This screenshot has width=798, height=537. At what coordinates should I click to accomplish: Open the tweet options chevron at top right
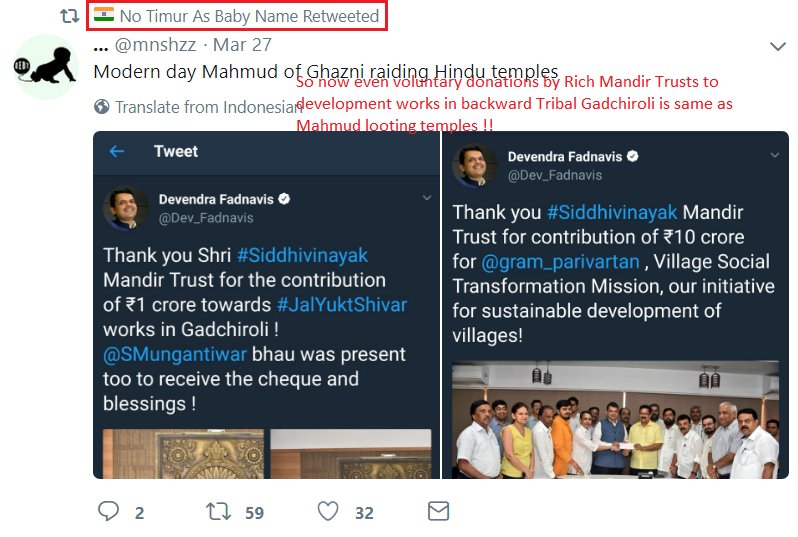(778, 47)
